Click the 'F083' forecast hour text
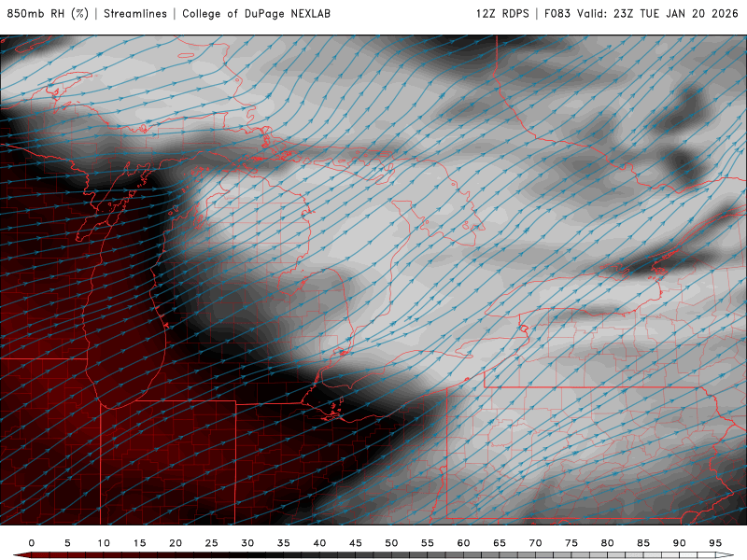The width and height of the screenshot is (747, 560). pyautogui.click(x=557, y=14)
